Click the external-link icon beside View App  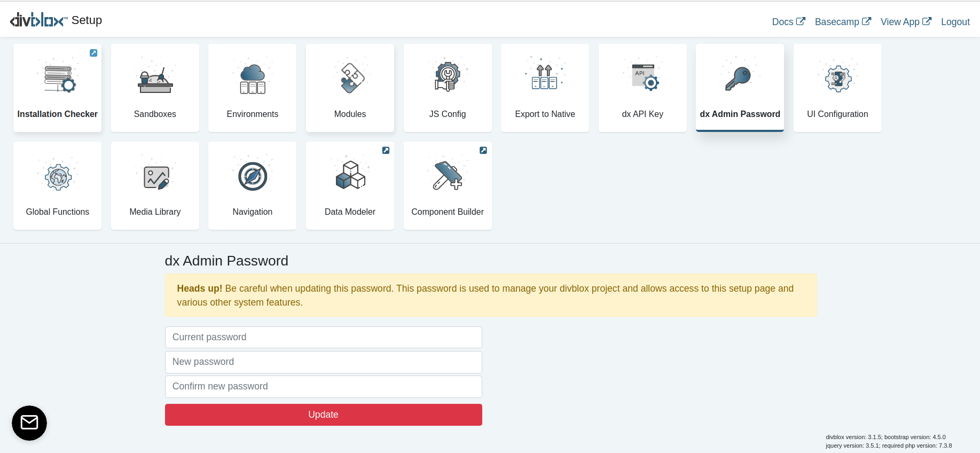point(927,21)
